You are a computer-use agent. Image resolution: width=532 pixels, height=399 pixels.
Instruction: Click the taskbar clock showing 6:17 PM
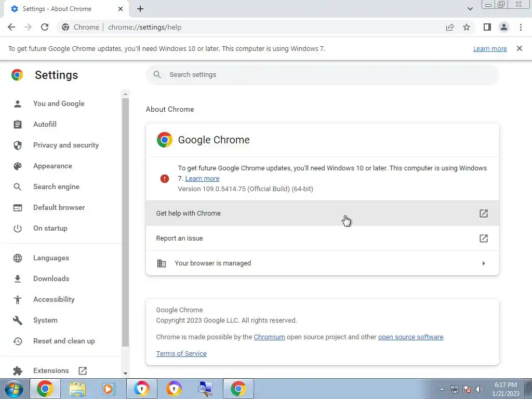tap(506, 389)
